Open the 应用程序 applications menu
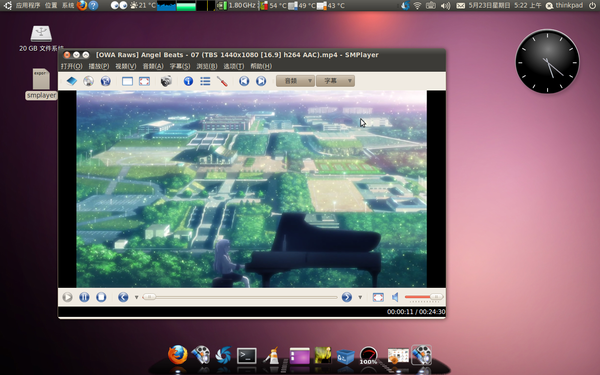Screen dimensions: 600x375 (x=28, y=5)
